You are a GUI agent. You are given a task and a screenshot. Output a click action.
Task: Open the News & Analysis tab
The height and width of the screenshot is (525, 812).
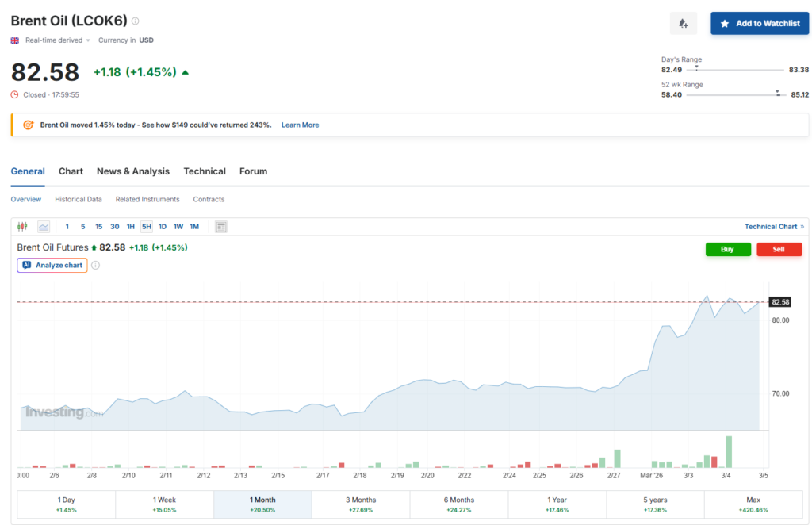click(133, 171)
